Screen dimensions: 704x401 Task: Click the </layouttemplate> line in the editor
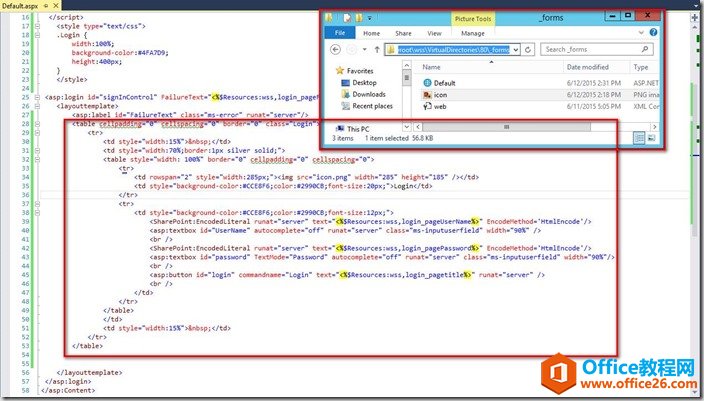[x=89, y=373]
